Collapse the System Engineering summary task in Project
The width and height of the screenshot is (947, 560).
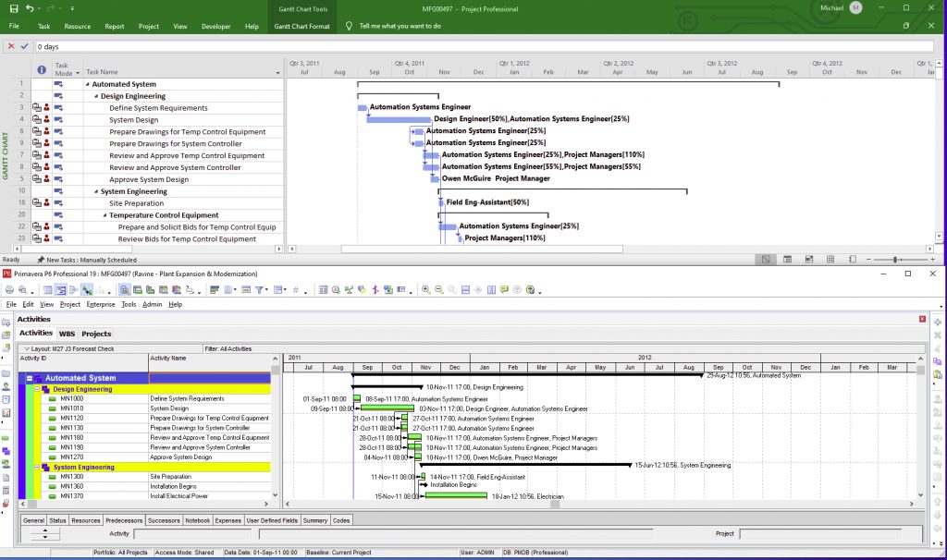[96, 192]
